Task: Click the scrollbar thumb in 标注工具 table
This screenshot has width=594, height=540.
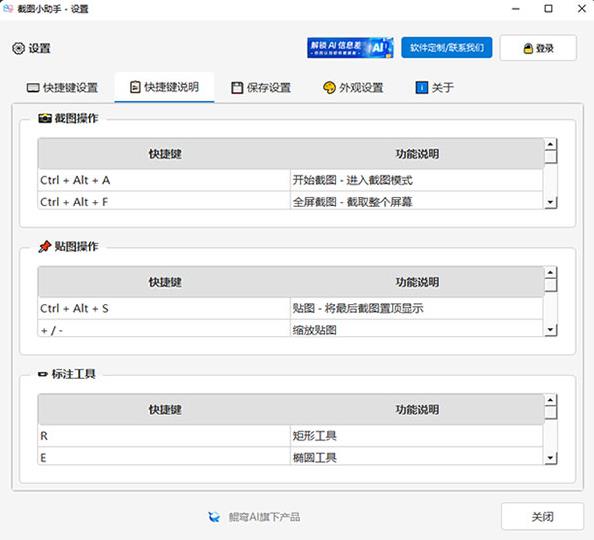Action: [550, 413]
